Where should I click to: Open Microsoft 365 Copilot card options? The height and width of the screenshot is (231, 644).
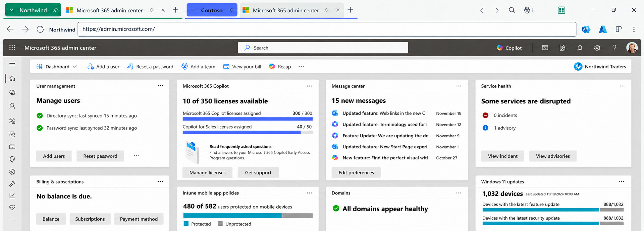[309, 86]
